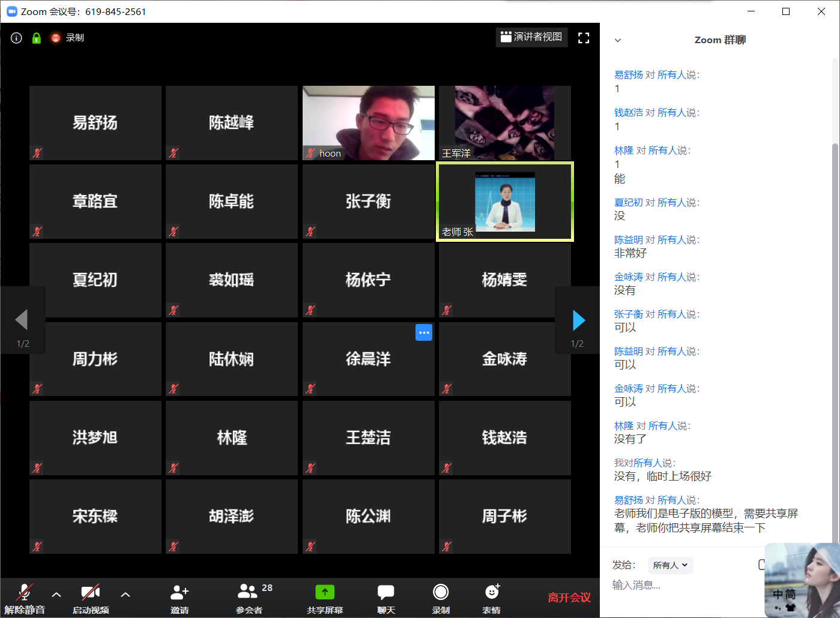The height and width of the screenshot is (618, 840).
Task: Click the green encryption lock icon
Action: (x=36, y=38)
